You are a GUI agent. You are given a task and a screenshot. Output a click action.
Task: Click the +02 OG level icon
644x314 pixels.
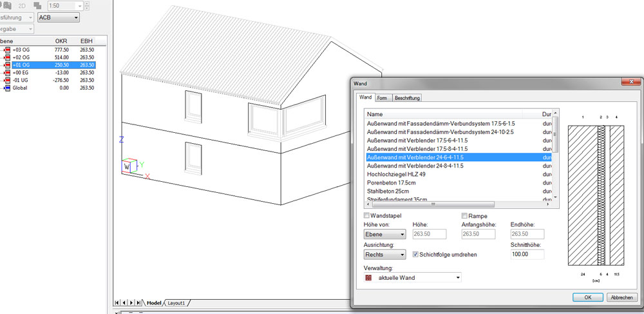click(8, 57)
